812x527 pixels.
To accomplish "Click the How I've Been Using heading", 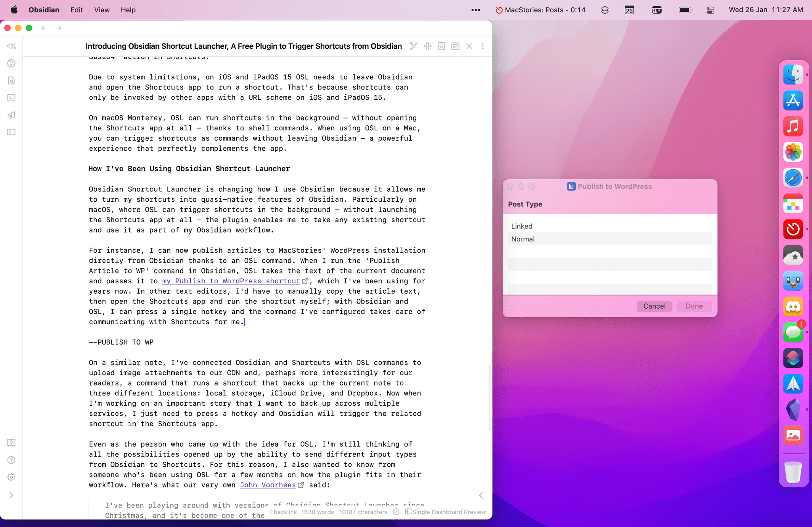I will click(189, 169).
